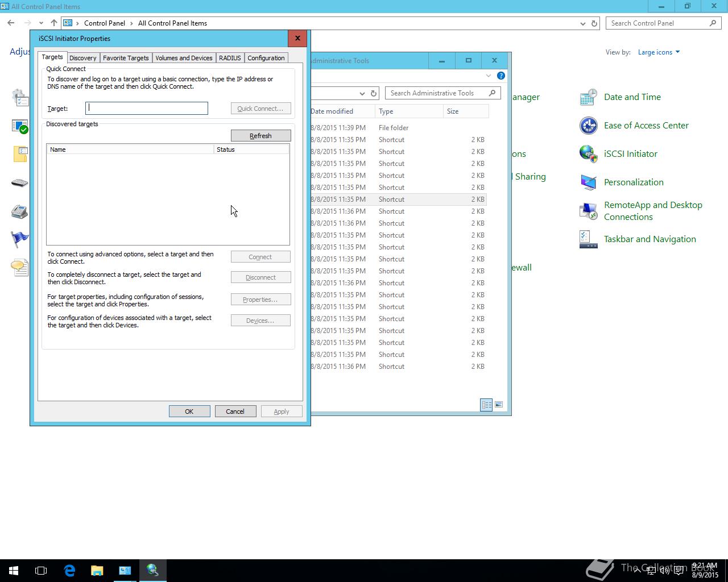
Task: Open the RADIUS tab
Action: click(x=230, y=58)
